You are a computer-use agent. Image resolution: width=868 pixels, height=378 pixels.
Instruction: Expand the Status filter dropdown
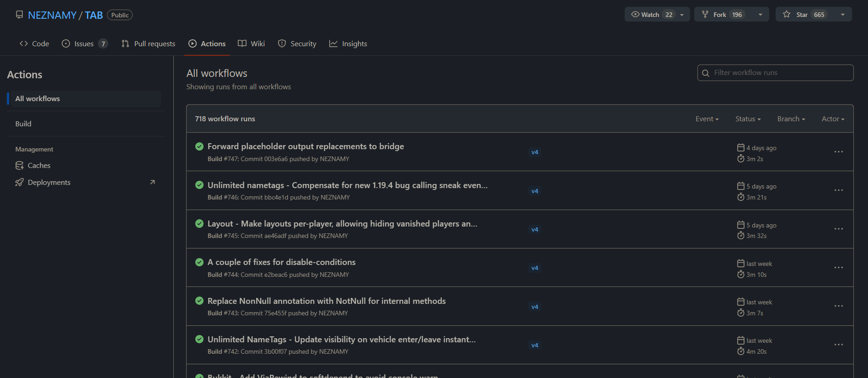pos(748,119)
